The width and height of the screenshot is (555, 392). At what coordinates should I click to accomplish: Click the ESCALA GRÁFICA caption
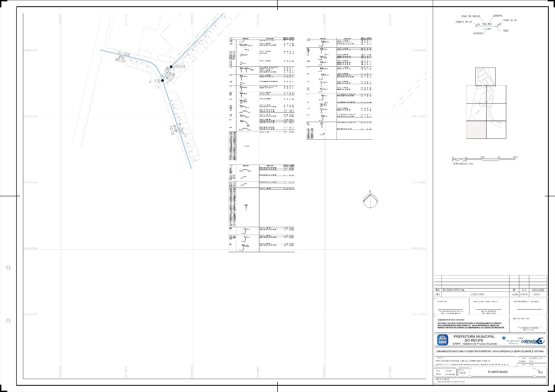[x=463, y=164]
